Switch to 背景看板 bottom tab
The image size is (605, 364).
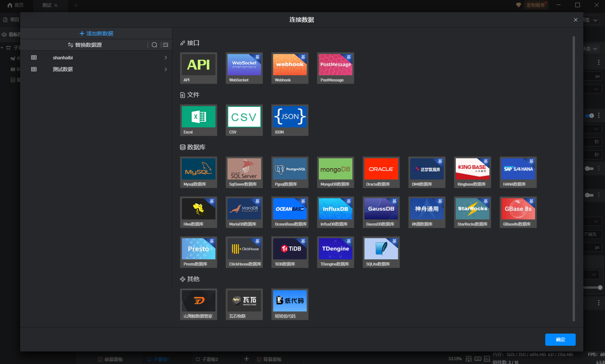coord(269,359)
